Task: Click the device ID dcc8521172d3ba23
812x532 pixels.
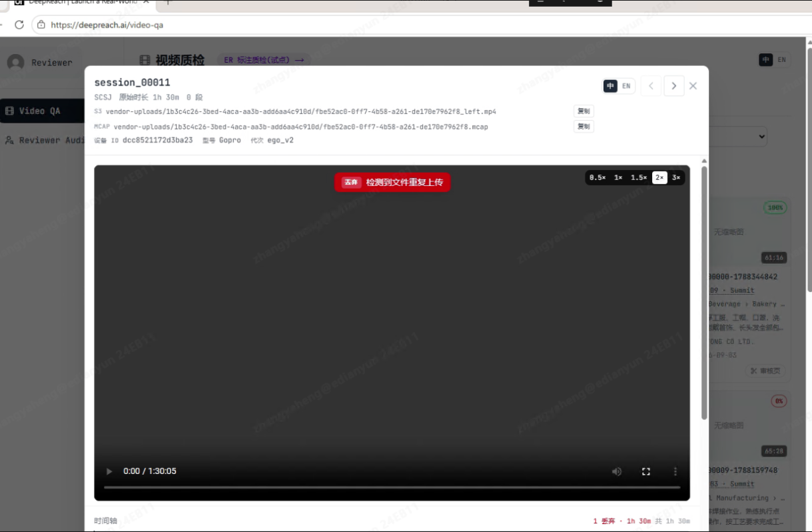Action: (158, 141)
